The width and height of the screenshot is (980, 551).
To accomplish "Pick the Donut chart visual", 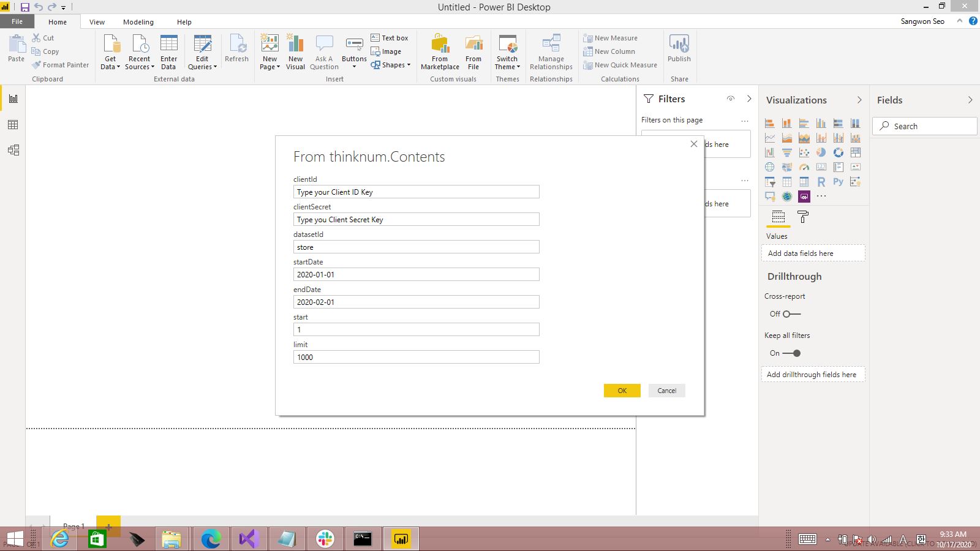I will click(839, 152).
